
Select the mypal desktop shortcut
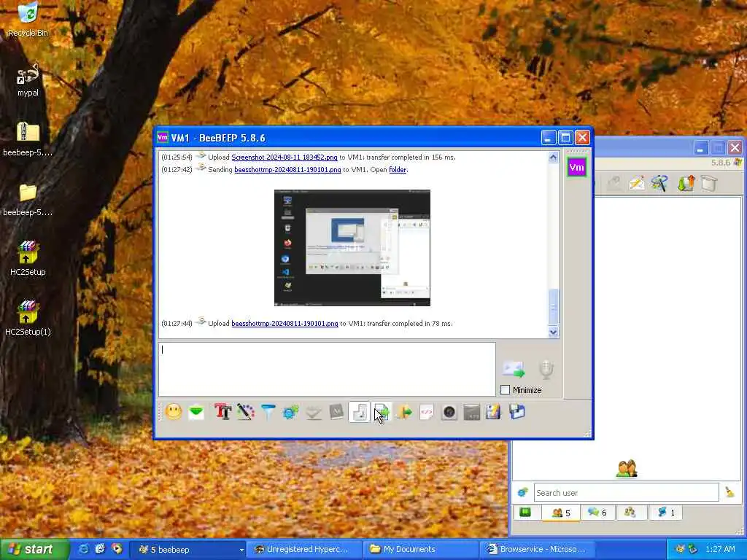point(28,79)
